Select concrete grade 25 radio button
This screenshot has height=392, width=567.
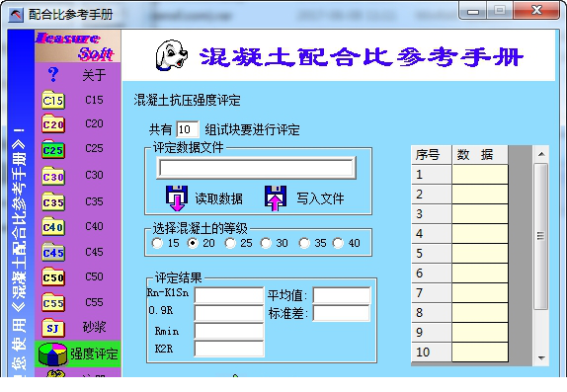[x=230, y=243]
